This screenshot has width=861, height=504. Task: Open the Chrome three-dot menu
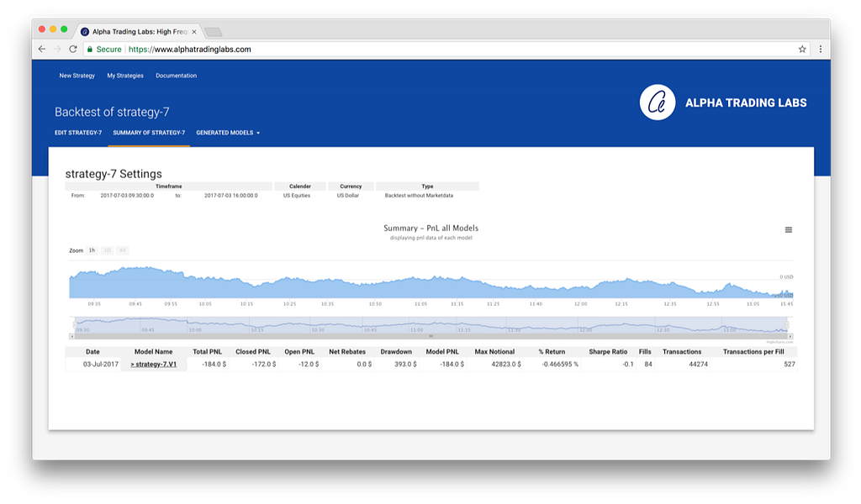pyautogui.click(x=821, y=49)
